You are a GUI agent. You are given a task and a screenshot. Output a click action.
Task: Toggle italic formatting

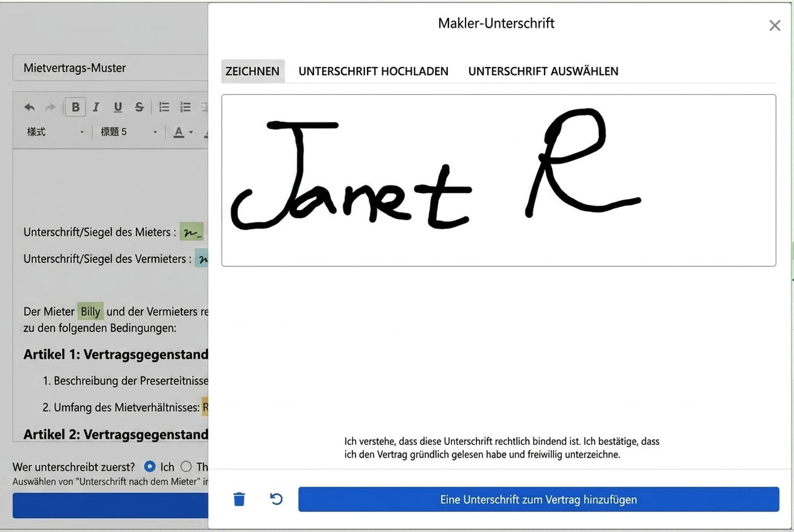tap(96, 107)
